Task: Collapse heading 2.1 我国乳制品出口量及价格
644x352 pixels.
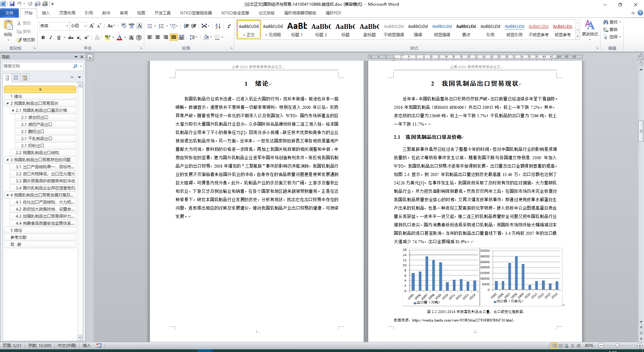Action: pyautogui.click(x=13, y=111)
